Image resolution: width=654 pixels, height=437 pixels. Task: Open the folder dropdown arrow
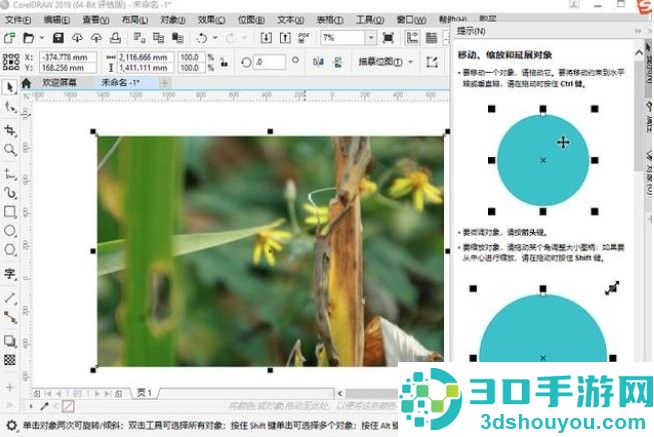pos(42,38)
